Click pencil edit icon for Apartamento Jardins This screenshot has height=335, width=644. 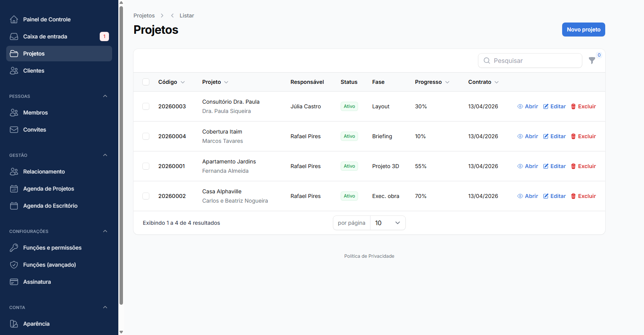pyautogui.click(x=546, y=166)
